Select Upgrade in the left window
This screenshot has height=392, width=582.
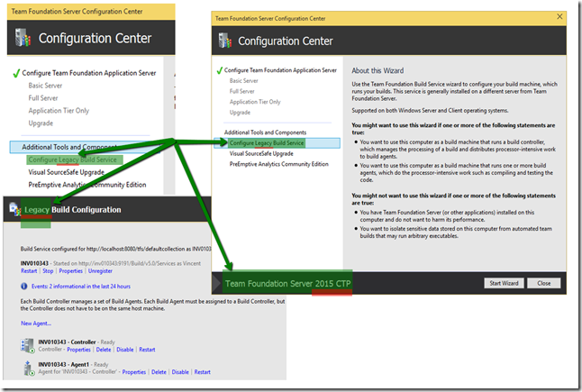[41, 123]
